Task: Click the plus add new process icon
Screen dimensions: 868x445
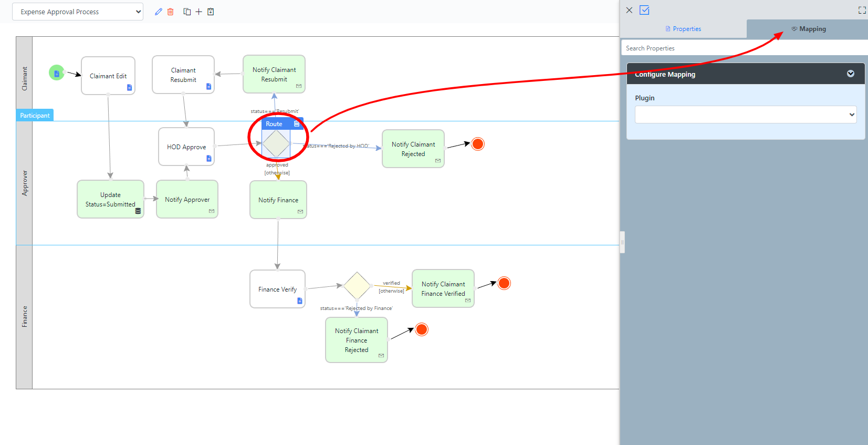Action: coord(199,12)
